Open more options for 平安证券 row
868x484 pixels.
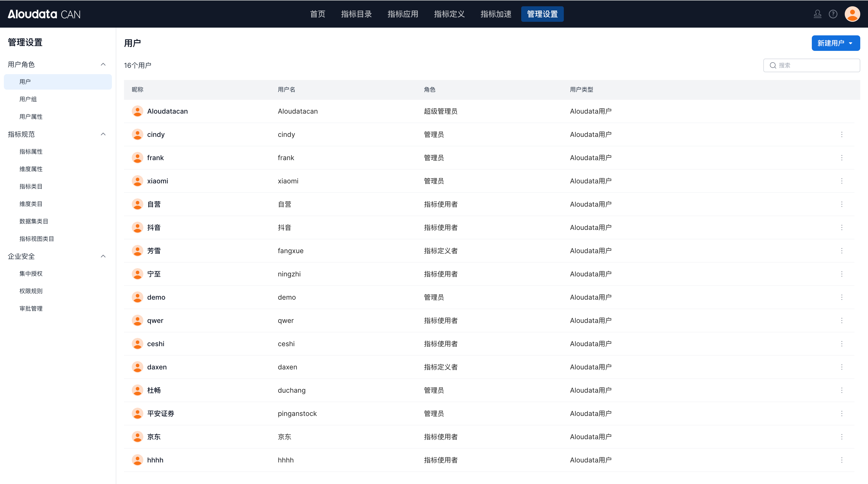pyautogui.click(x=842, y=414)
